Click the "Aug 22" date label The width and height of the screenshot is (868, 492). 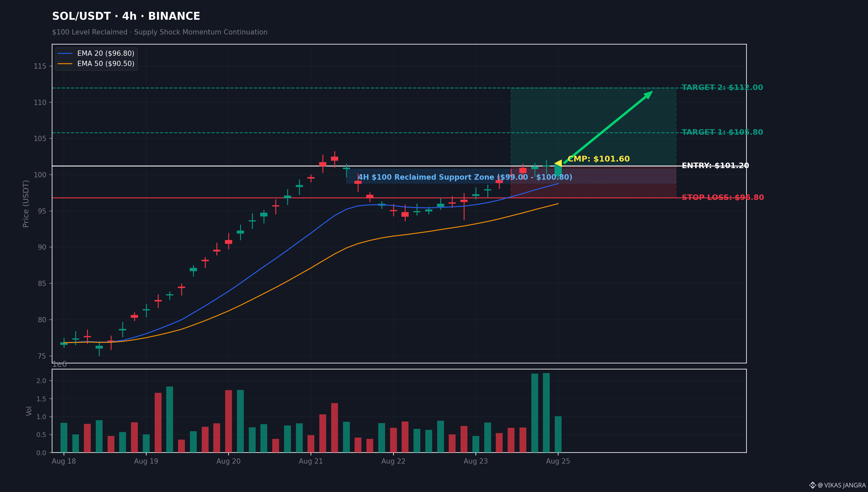click(x=393, y=461)
